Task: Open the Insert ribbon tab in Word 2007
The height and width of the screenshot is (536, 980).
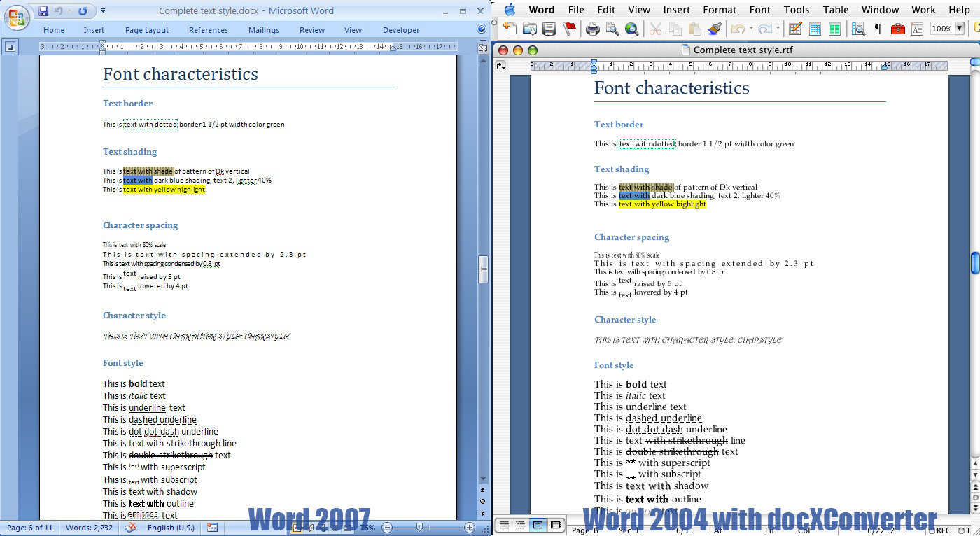Action: point(94,30)
